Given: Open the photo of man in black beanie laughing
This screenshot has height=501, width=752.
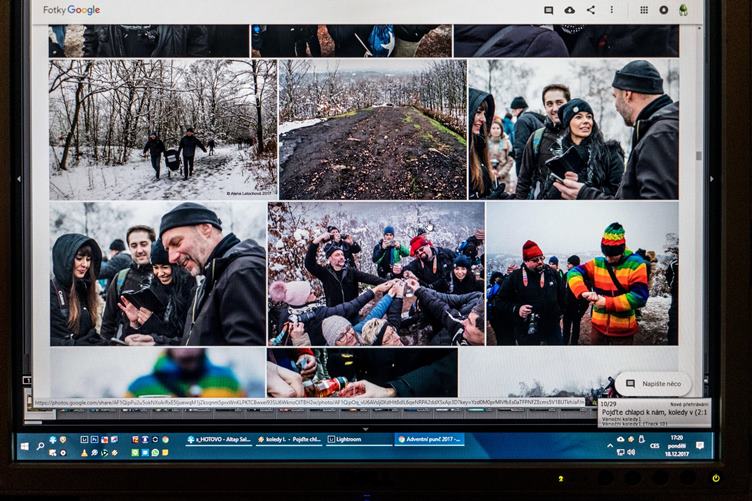Looking at the screenshot, I should 158,273.
